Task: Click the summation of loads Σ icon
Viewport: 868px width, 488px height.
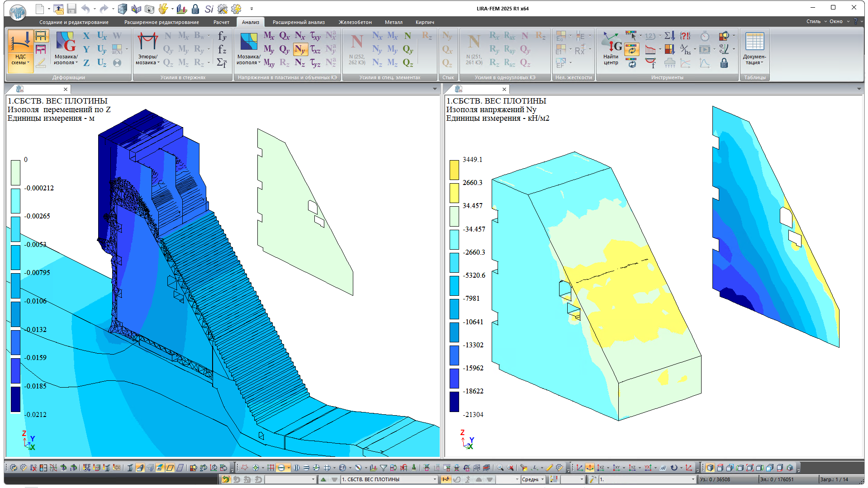Action: click(x=669, y=36)
